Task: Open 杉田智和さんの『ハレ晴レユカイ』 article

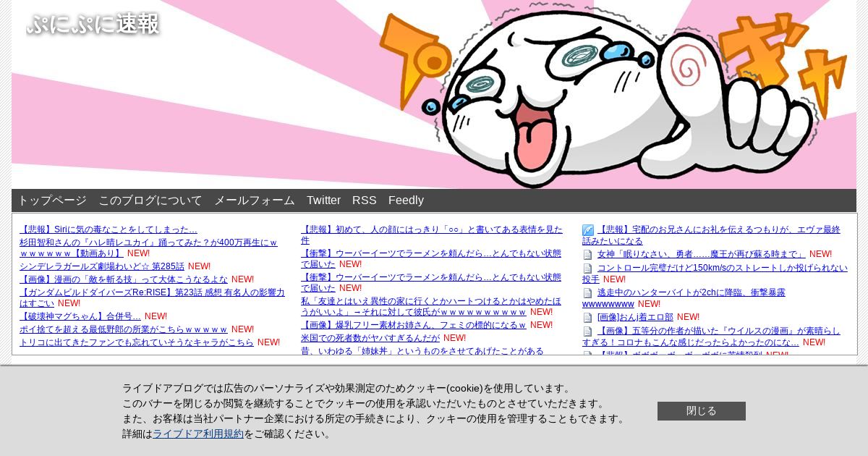Action: point(148,248)
